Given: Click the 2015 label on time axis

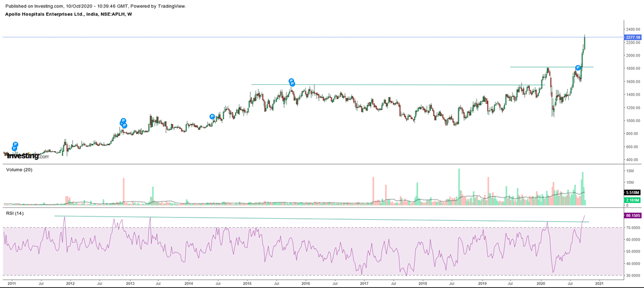Looking at the screenshot, I should click(x=247, y=283).
